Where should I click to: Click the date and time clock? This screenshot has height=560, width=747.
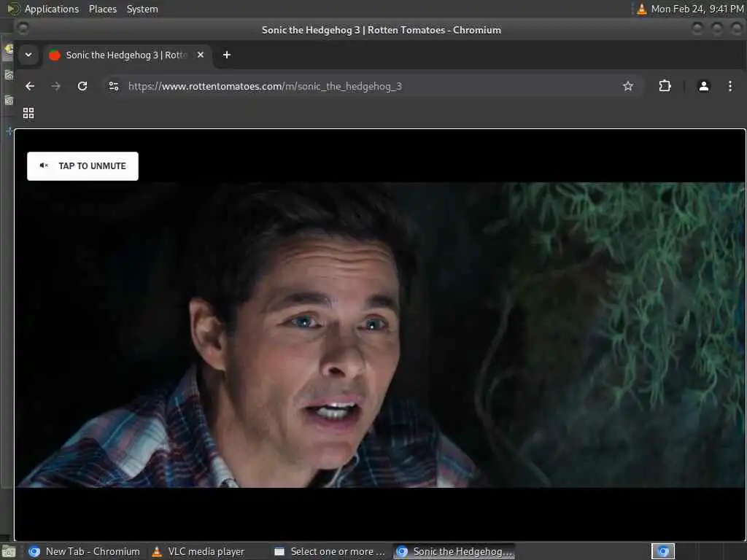click(x=697, y=9)
